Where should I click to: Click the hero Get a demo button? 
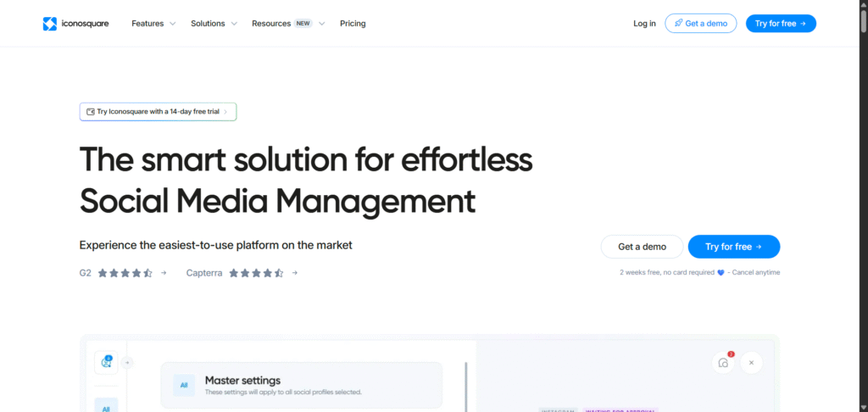pyautogui.click(x=642, y=247)
